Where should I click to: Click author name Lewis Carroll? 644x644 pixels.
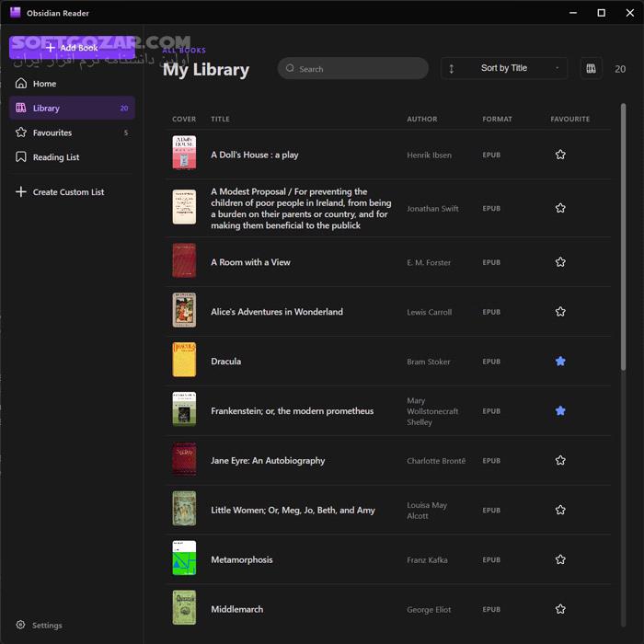[430, 312]
